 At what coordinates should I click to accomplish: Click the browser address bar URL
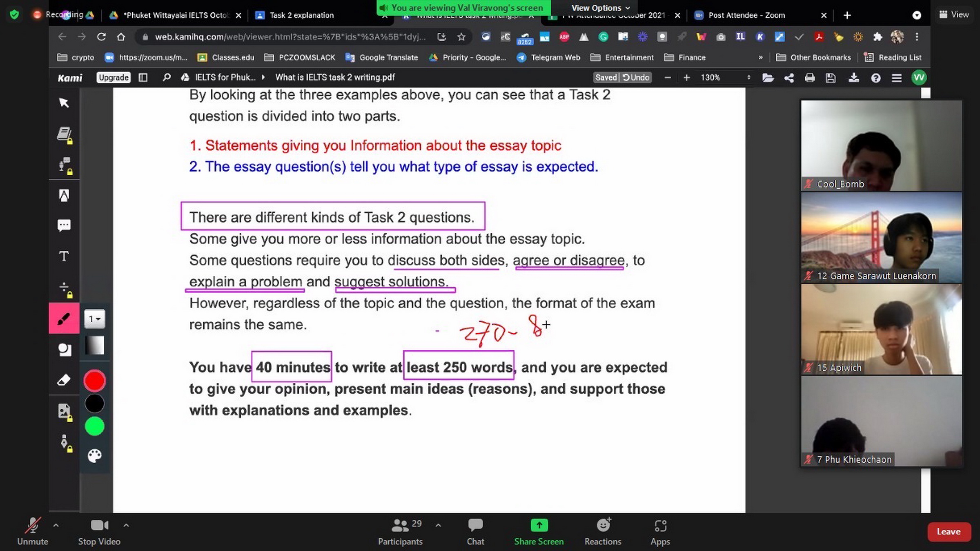(290, 37)
